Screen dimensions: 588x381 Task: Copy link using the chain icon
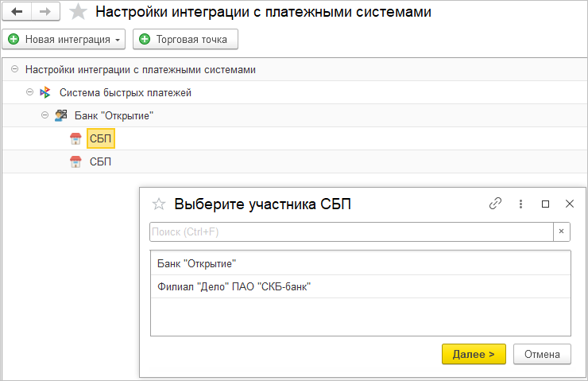496,204
